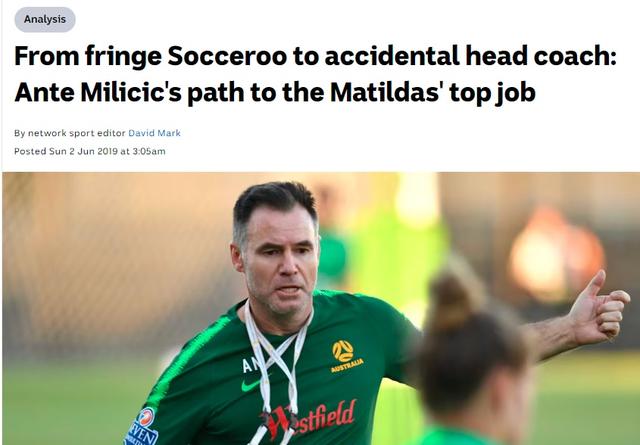
Task: Click the coach's face in the photo
Action: click(x=280, y=265)
